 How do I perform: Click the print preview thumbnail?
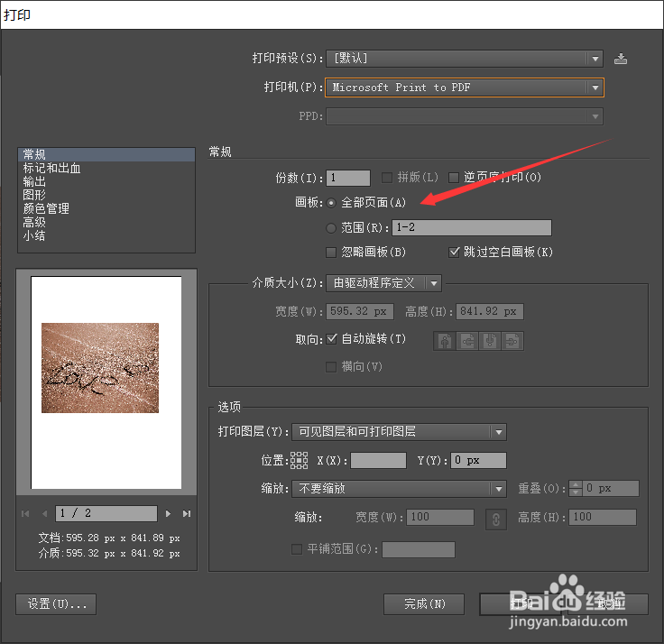coord(106,382)
